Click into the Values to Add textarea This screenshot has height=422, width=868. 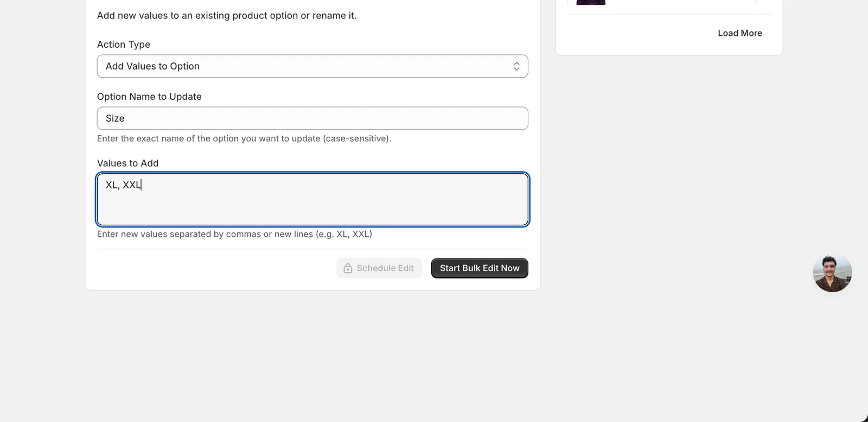tap(312, 199)
